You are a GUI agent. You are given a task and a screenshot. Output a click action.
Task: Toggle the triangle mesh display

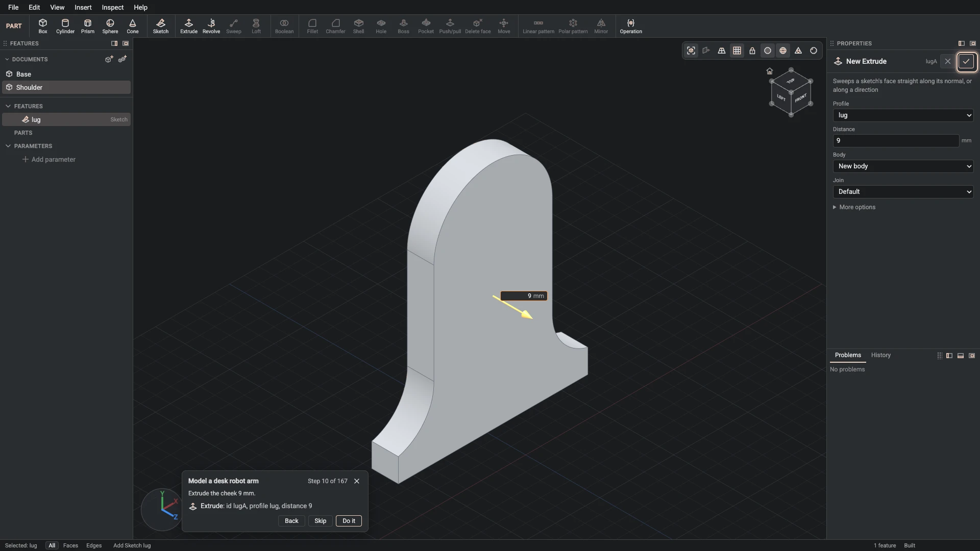coord(798,51)
